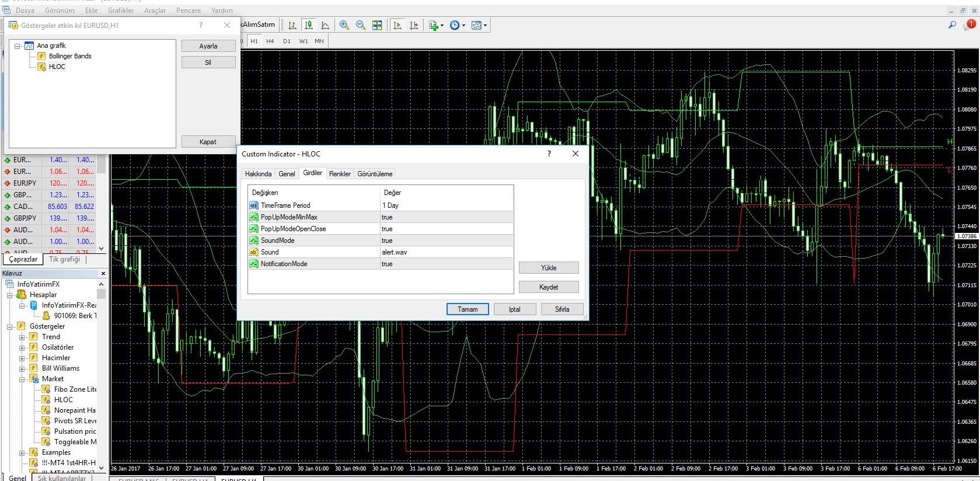Zoom out of the chart
The height and width of the screenshot is (481, 980).
[361, 25]
